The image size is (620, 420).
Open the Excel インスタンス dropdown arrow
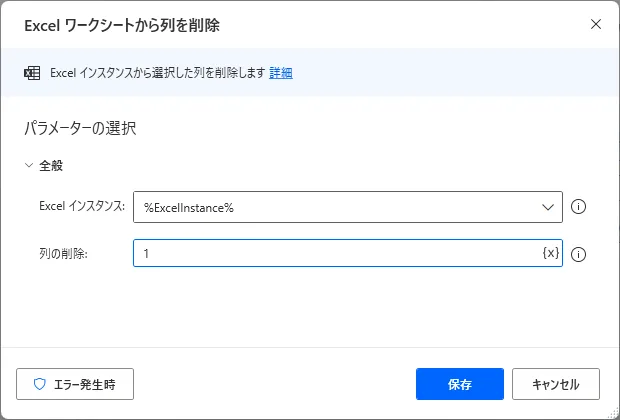click(548, 207)
